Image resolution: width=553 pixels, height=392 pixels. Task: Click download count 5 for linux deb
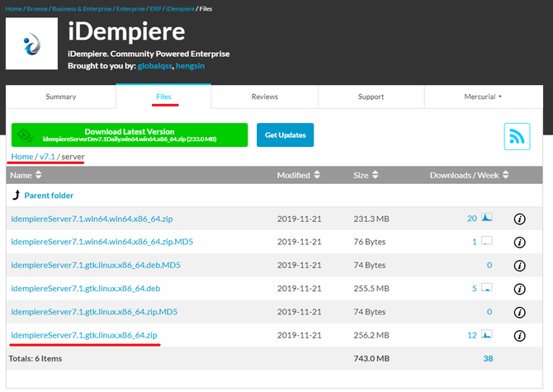pyautogui.click(x=475, y=289)
